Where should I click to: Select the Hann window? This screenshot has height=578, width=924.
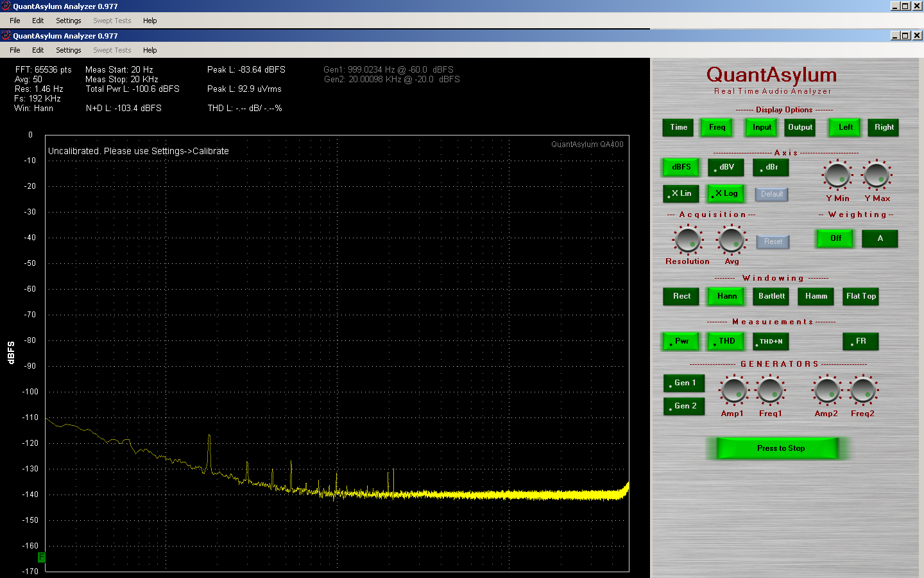[726, 296]
